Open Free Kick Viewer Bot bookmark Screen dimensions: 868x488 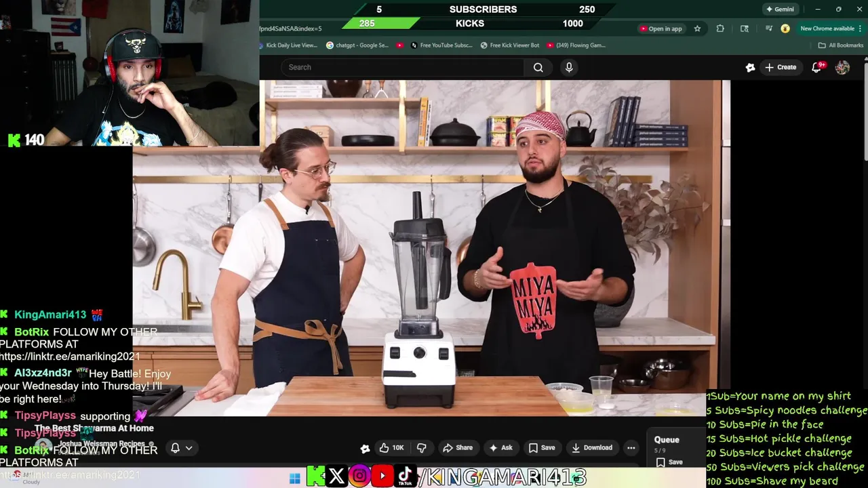510,45
